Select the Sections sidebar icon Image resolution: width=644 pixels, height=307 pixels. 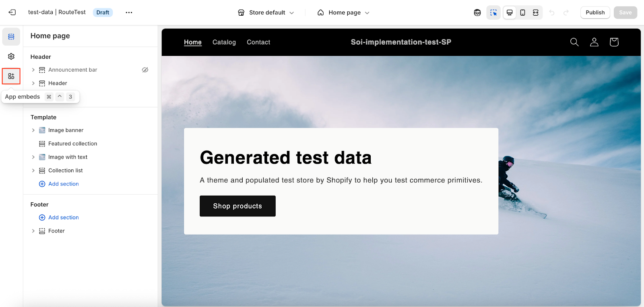(11, 37)
